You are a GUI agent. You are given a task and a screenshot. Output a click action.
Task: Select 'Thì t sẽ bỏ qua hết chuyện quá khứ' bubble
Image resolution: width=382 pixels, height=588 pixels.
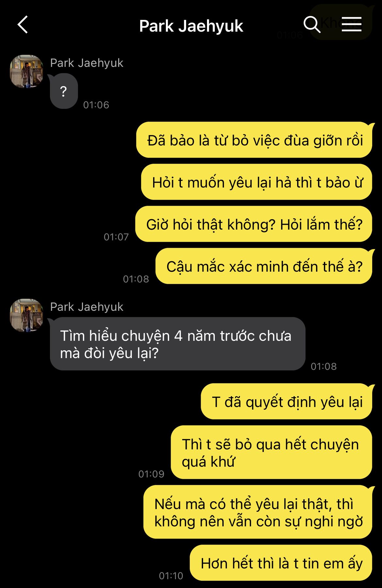272,453
